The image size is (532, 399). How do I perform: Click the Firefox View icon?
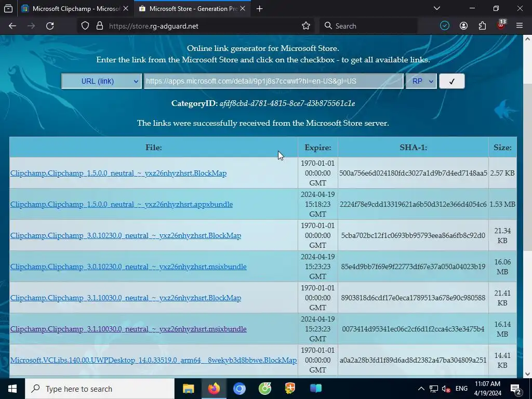pos(8,9)
